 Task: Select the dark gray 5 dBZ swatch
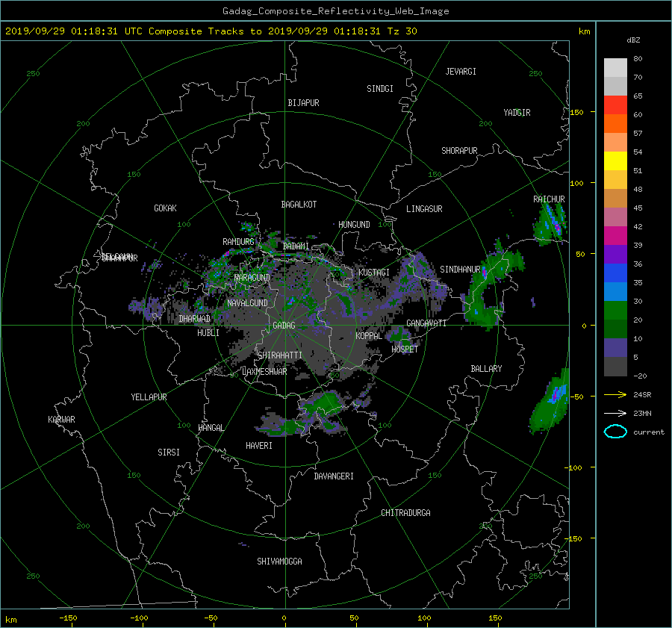pos(615,367)
